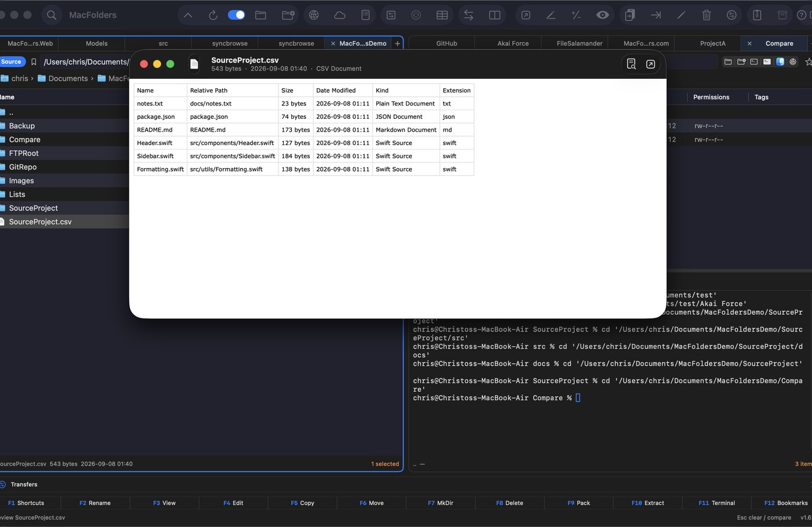Click the swap panes arrows icon
The height and width of the screenshot is (527, 812).
pos(469,15)
